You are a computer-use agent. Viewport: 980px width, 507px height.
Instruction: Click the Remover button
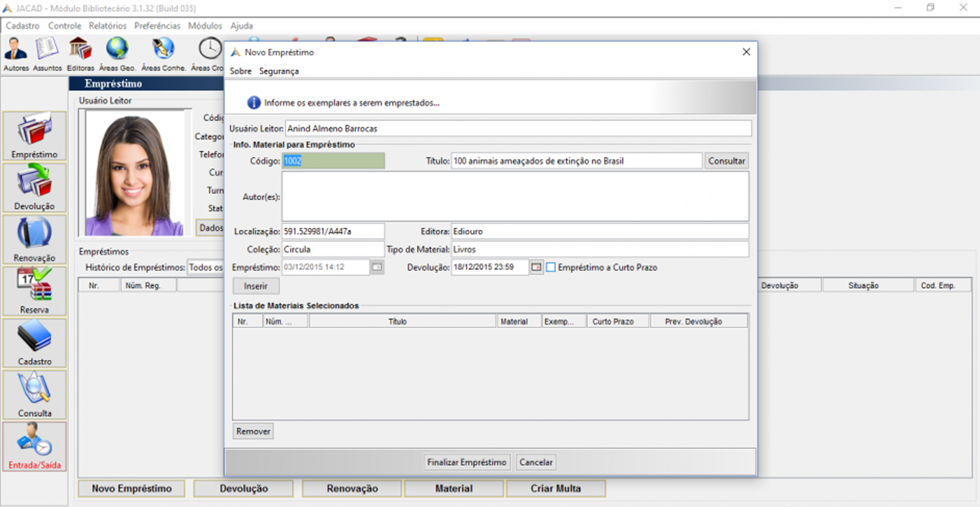click(253, 431)
